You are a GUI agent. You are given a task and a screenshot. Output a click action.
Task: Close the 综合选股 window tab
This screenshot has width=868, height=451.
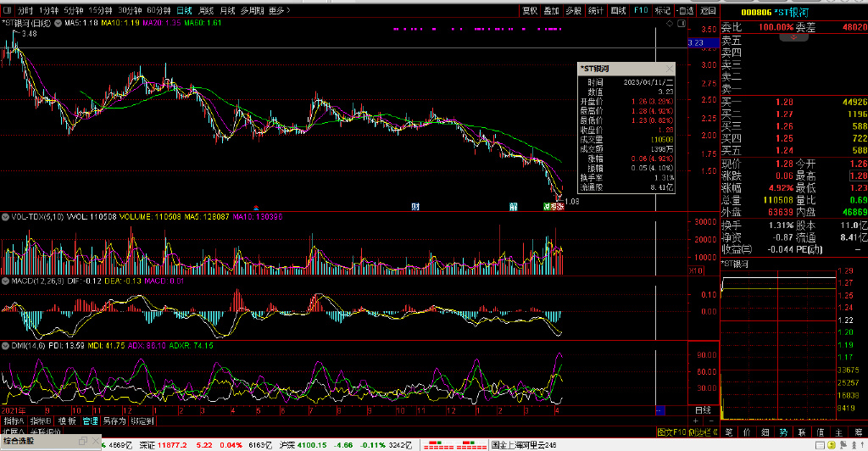coord(95,441)
